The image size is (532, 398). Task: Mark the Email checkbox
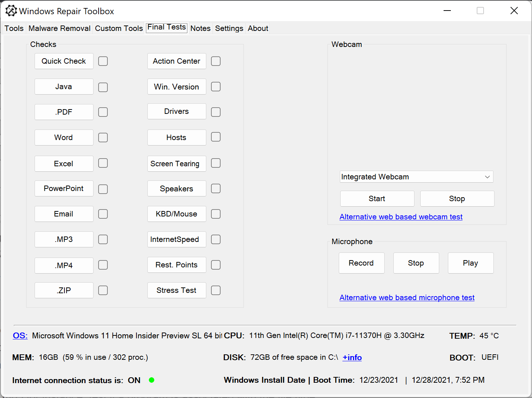tap(103, 214)
